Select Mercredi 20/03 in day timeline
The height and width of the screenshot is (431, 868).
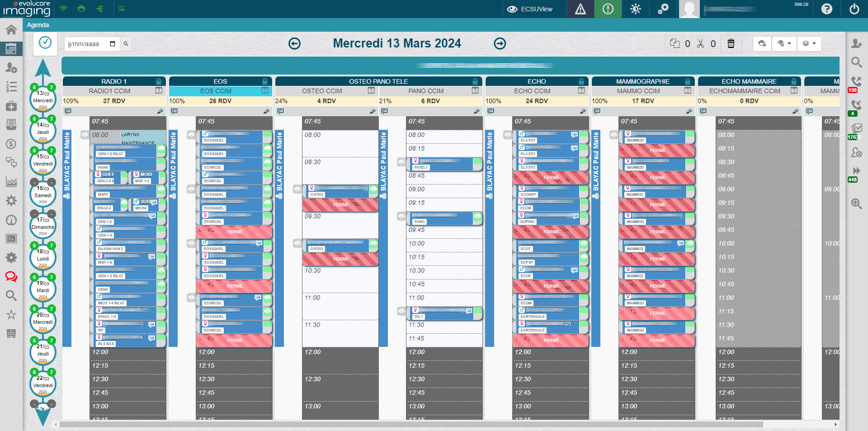pyautogui.click(x=43, y=320)
